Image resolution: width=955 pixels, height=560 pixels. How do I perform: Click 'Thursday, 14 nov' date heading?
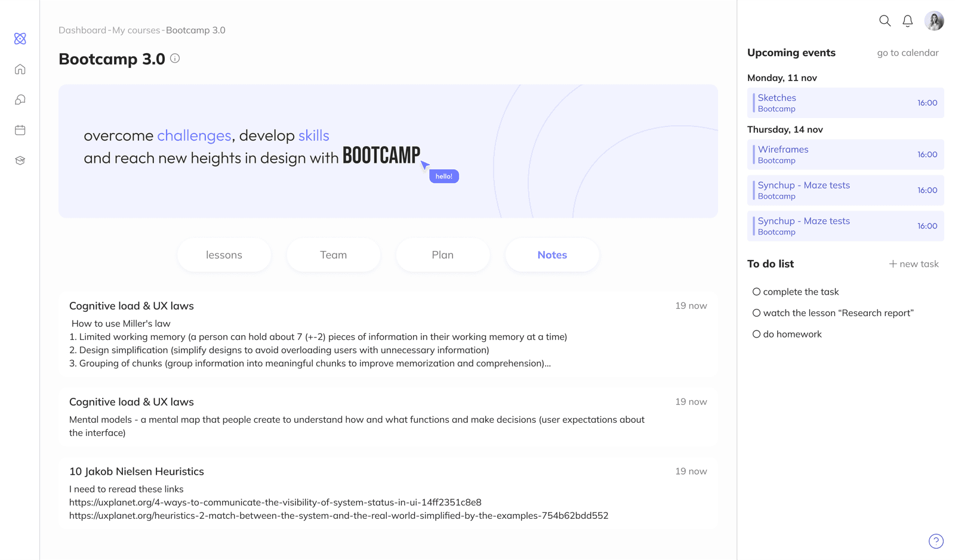tap(785, 129)
